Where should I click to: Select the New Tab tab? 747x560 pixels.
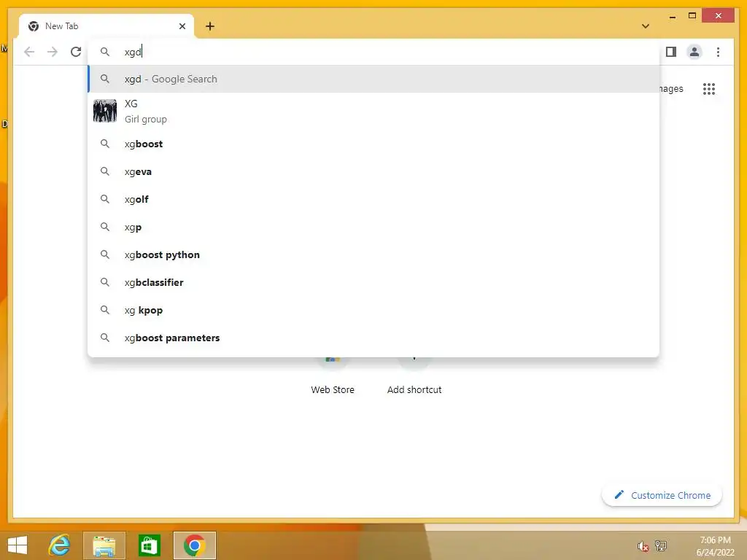(x=107, y=26)
